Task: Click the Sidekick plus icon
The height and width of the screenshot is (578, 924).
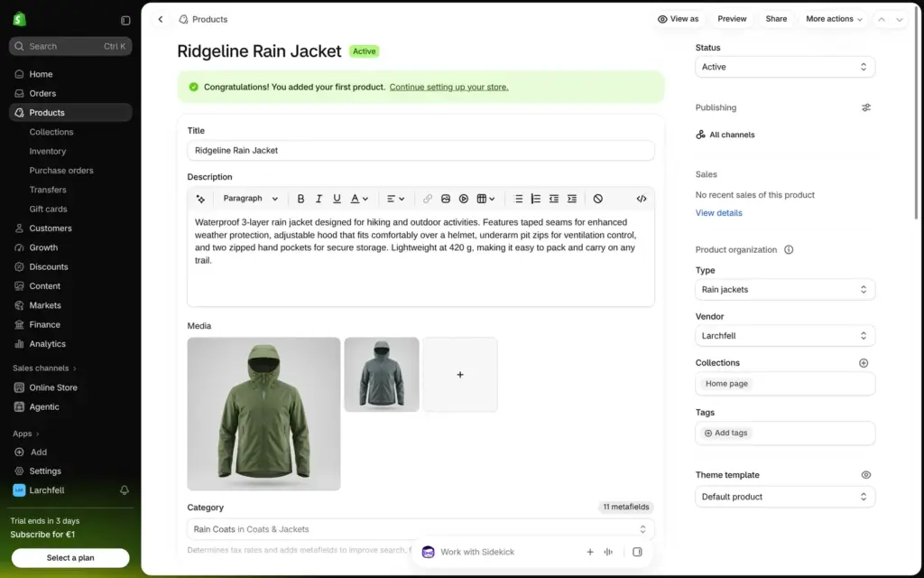Action: click(x=590, y=552)
